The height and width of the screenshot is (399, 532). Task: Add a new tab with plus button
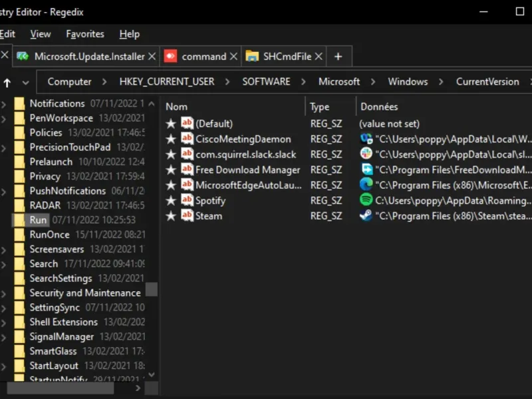pyautogui.click(x=338, y=57)
